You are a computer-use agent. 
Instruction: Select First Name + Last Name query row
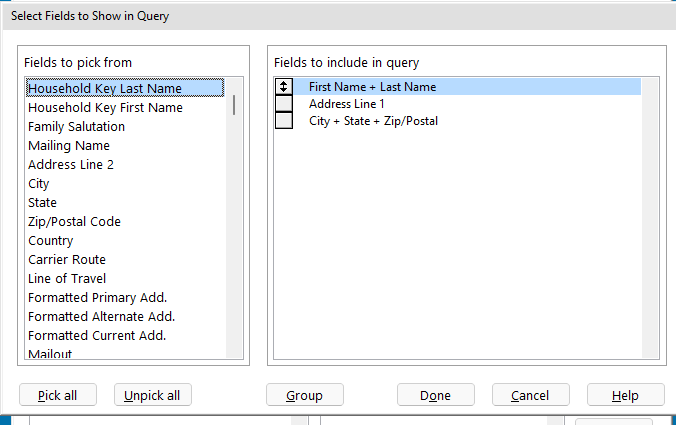[372, 87]
